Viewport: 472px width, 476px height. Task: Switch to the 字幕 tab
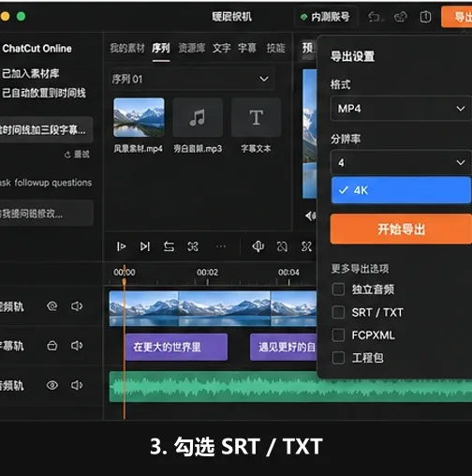click(247, 48)
